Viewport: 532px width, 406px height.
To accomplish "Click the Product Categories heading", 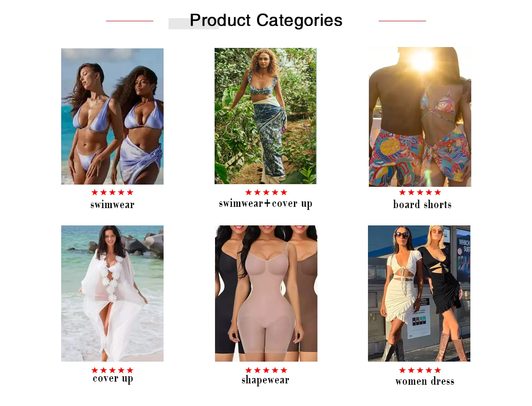I will [x=266, y=20].
